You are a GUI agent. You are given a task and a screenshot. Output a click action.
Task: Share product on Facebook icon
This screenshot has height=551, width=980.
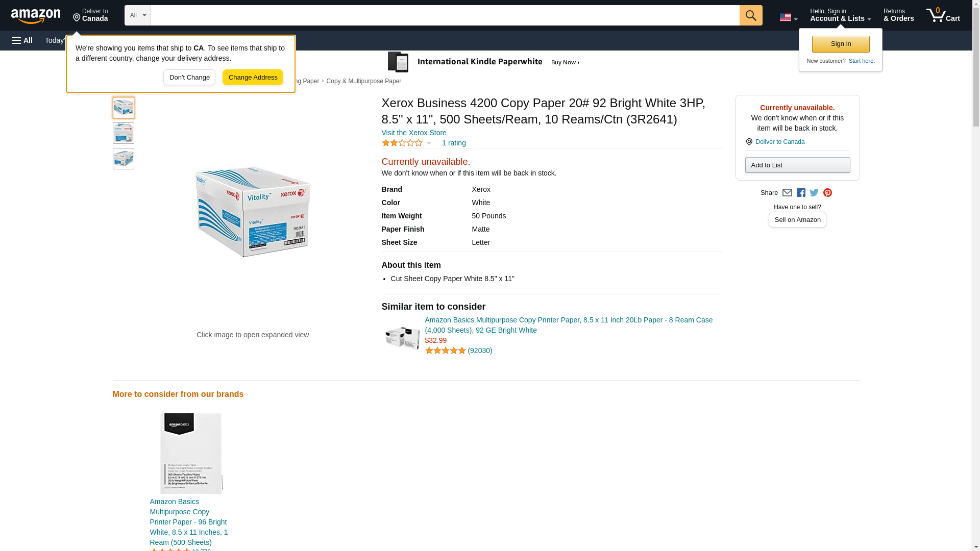(801, 193)
